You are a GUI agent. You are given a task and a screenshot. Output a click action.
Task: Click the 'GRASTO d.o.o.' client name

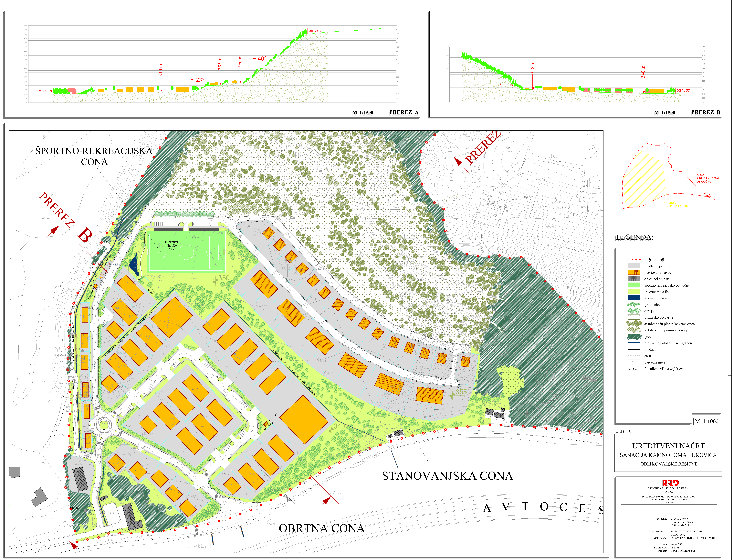pos(679,519)
